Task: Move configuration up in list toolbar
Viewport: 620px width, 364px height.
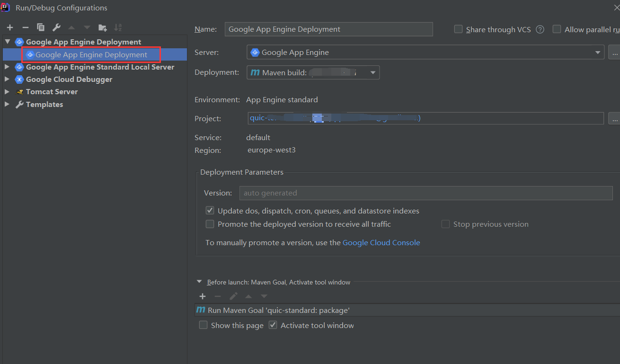Action: pos(71,27)
